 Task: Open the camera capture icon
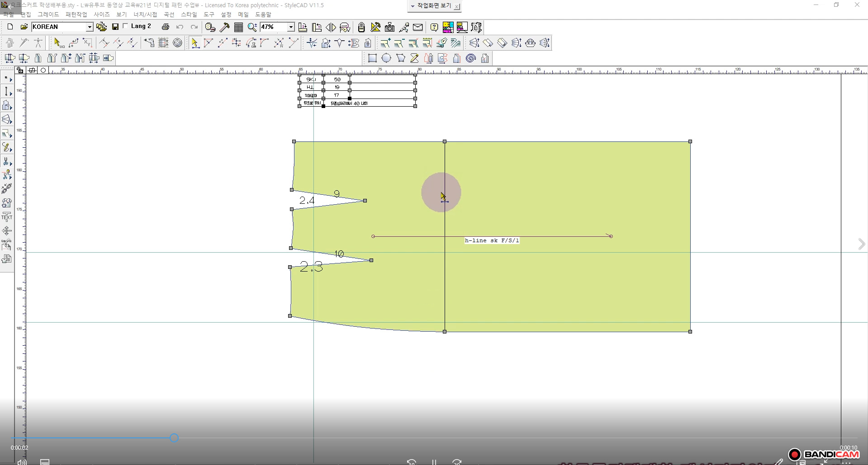pyautogui.click(x=389, y=27)
